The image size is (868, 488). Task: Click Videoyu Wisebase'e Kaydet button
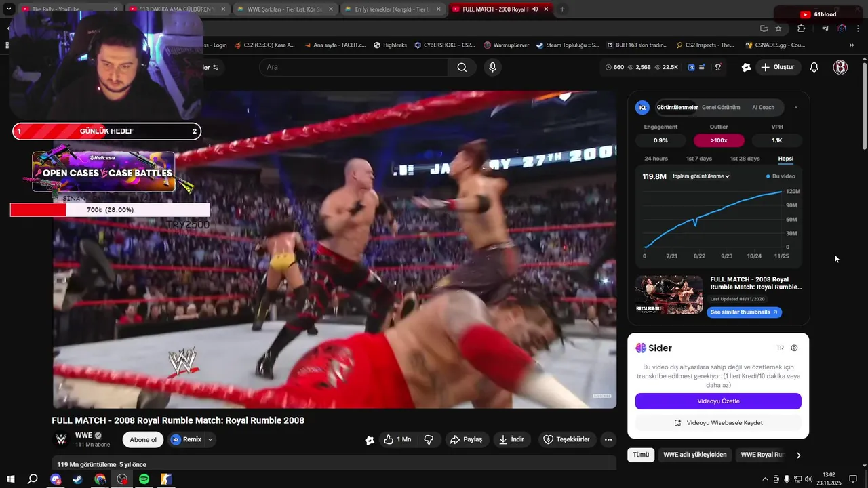tap(718, 423)
